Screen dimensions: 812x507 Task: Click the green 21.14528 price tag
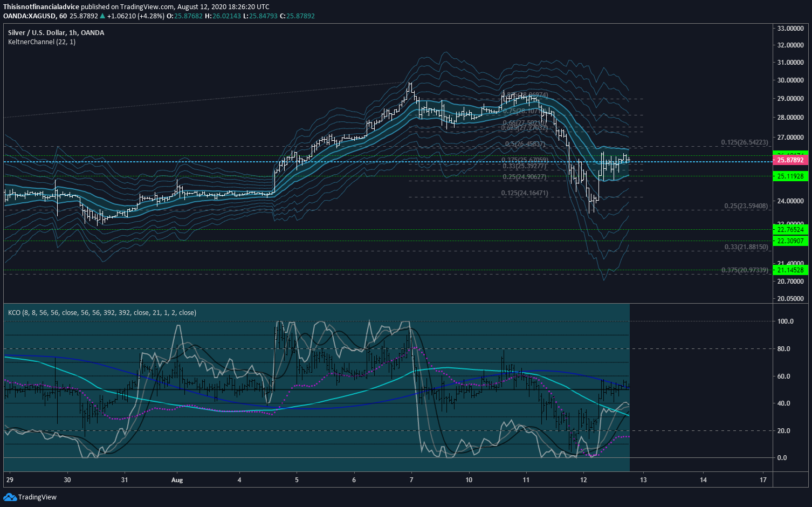790,270
